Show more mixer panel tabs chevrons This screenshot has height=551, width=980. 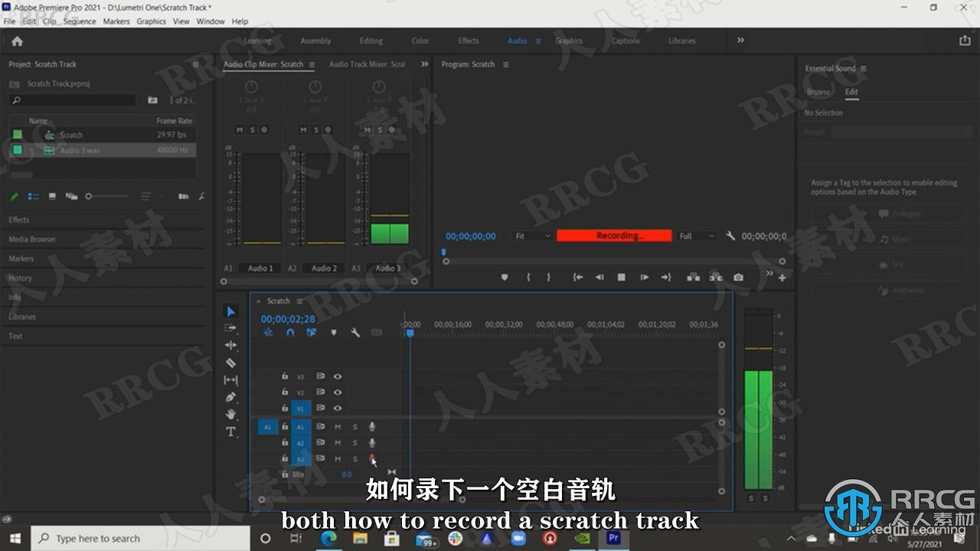tap(425, 64)
